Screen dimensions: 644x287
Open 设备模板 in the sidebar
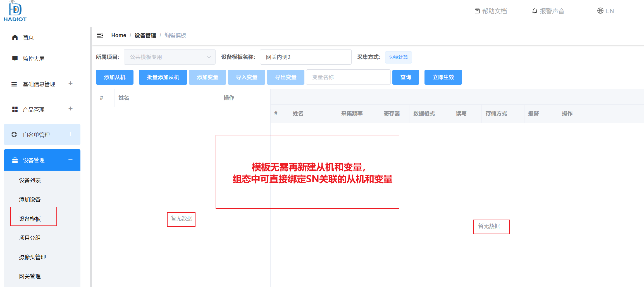point(30,219)
